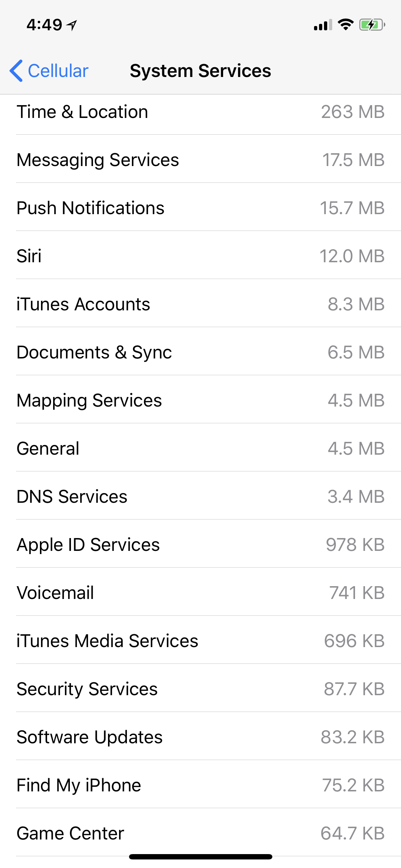
Task: Tap the Voicemail entry
Action: tap(200, 593)
